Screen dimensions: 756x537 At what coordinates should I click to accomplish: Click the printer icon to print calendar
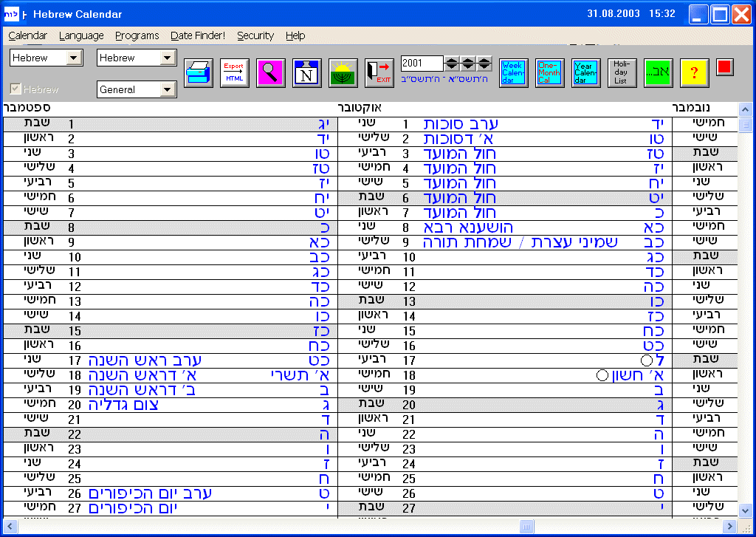(199, 73)
